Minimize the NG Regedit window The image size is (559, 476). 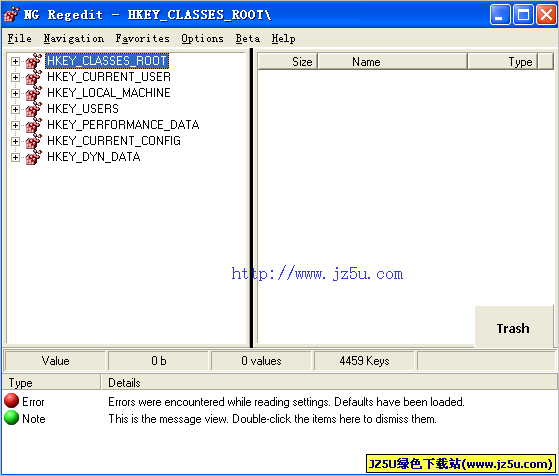tap(500, 14)
